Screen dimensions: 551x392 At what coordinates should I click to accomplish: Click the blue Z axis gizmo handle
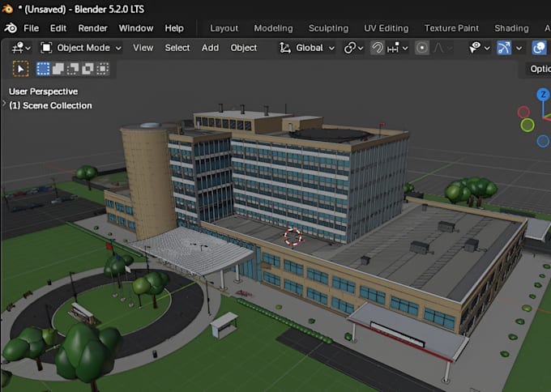(543, 95)
